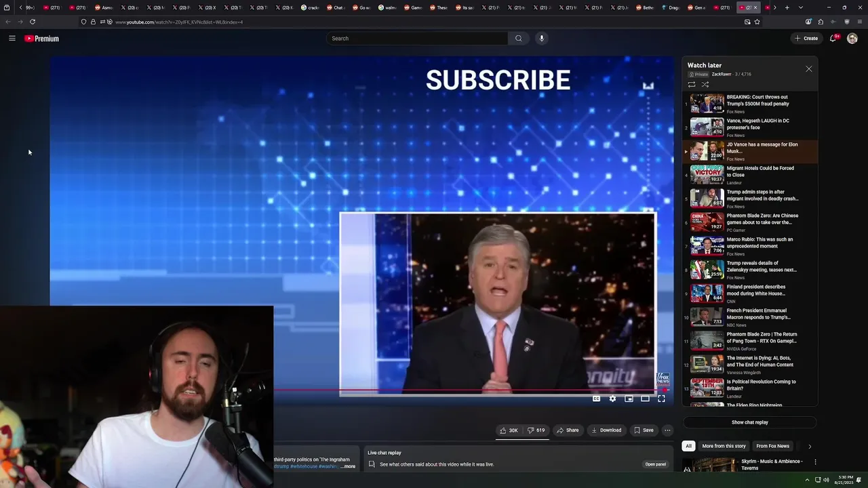Toggle theater mode on the player

pyautogui.click(x=645, y=399)
